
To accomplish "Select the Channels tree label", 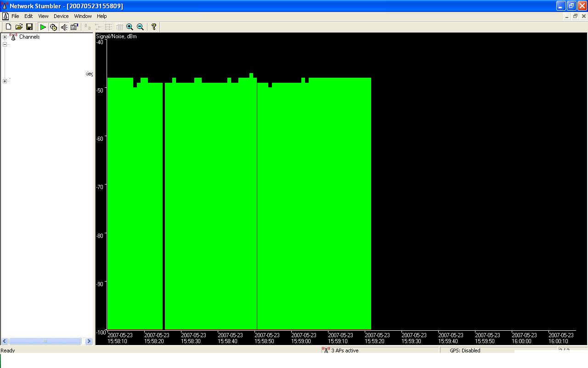I will click(29, 37).
